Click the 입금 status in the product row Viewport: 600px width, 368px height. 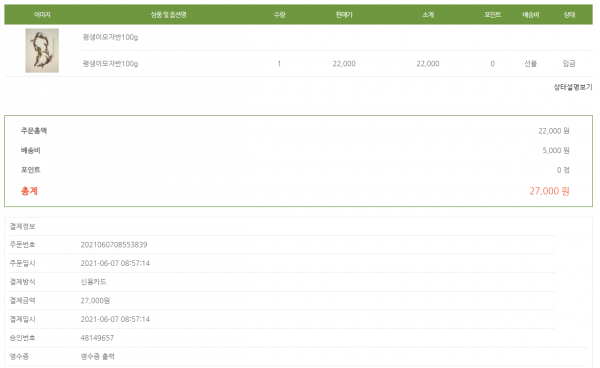(x=569, y=64)
